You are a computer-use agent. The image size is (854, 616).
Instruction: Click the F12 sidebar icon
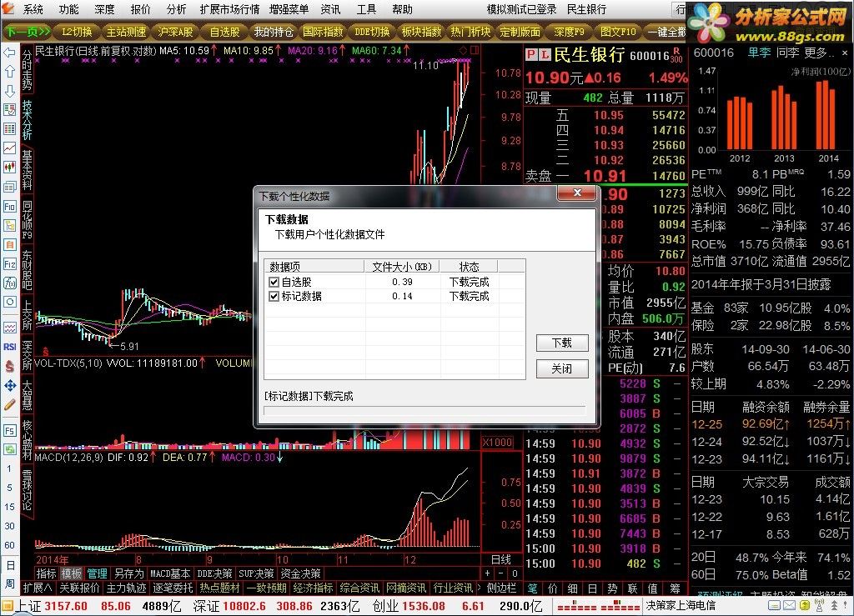click(9, 264)
